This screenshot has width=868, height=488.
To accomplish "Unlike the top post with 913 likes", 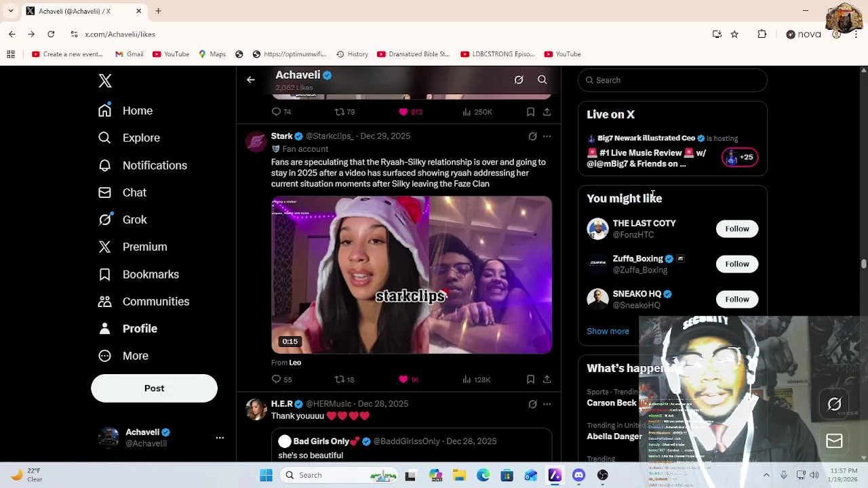I will [x=410, y=112].
